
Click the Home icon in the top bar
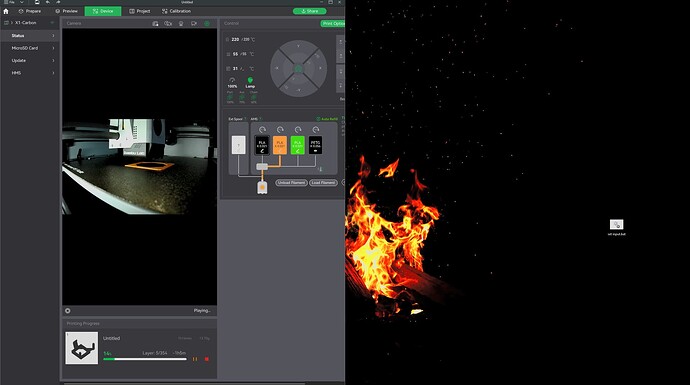tap(6, 11)
